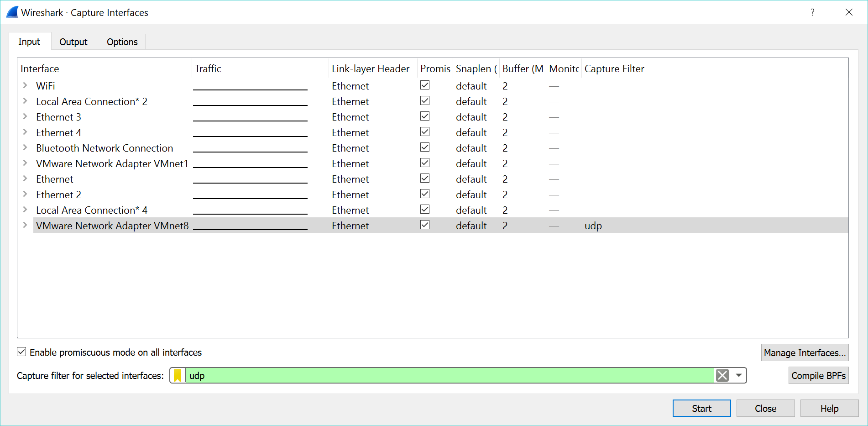The image size is (868, 426).
Task: Click the Close button
Action: point(765,408)
